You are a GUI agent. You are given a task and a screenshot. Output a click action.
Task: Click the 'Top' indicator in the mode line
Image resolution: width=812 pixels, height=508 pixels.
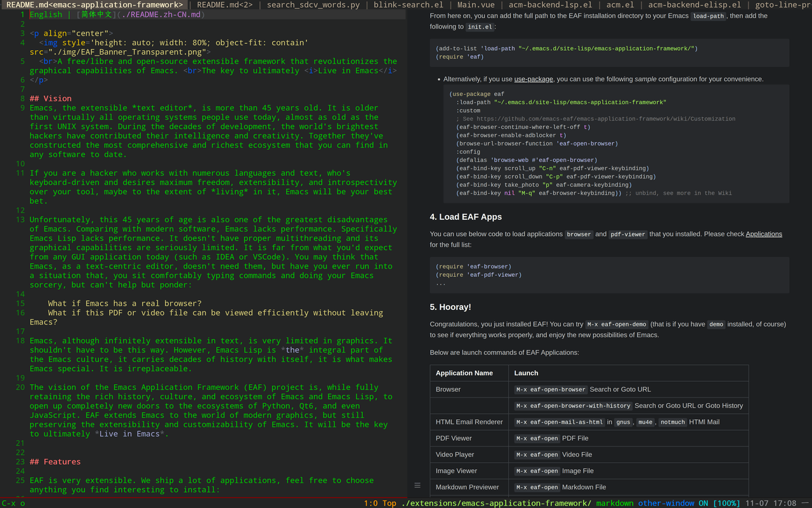390,503
